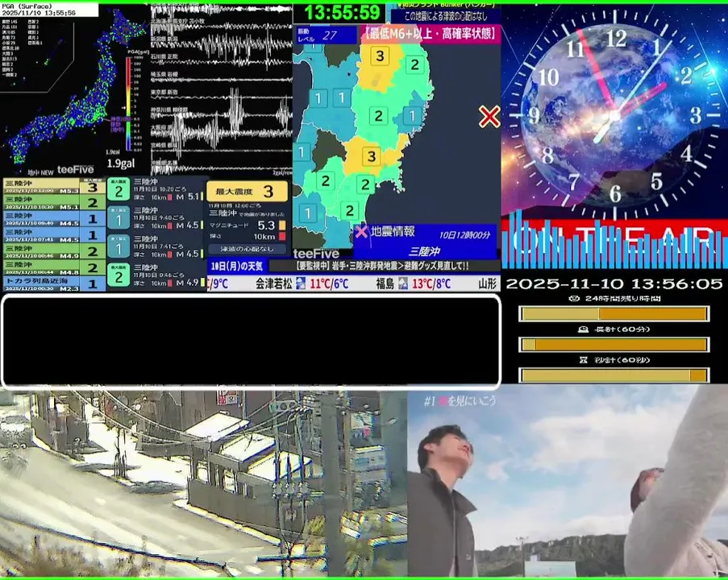Open 三陸沖 11月10日 10:20ごろ M 5.1 card

156,189
